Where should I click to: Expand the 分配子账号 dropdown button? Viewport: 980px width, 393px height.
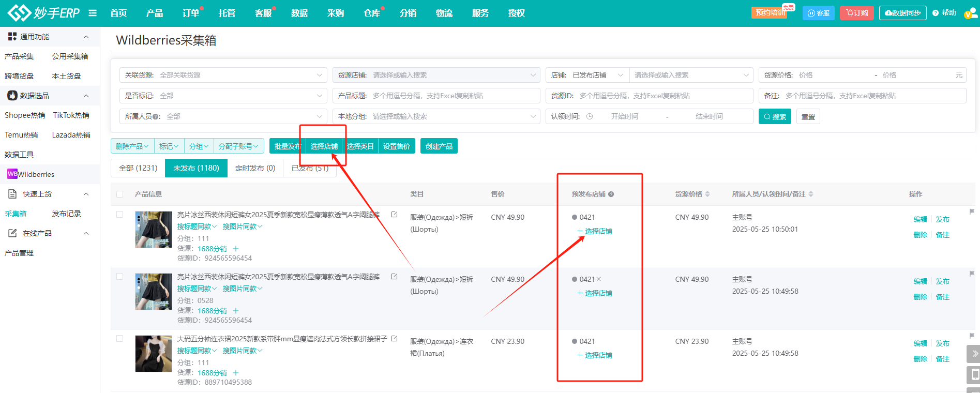tap(238, 146)
